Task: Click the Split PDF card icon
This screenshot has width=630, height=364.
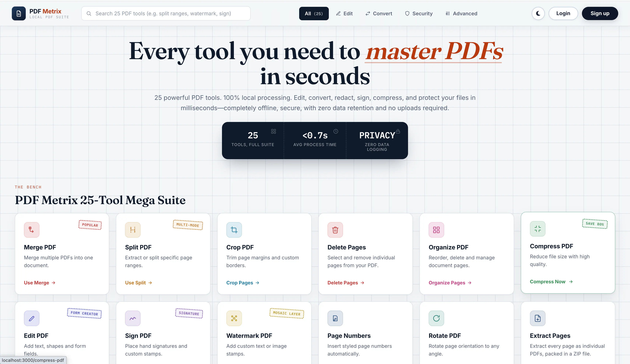Action: [133, 230]
